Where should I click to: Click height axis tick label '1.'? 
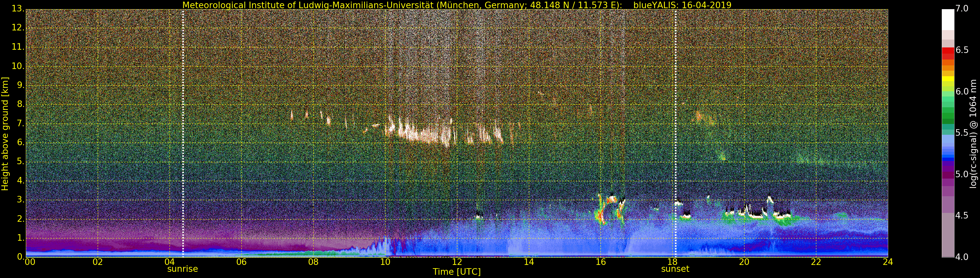(21, 238)
